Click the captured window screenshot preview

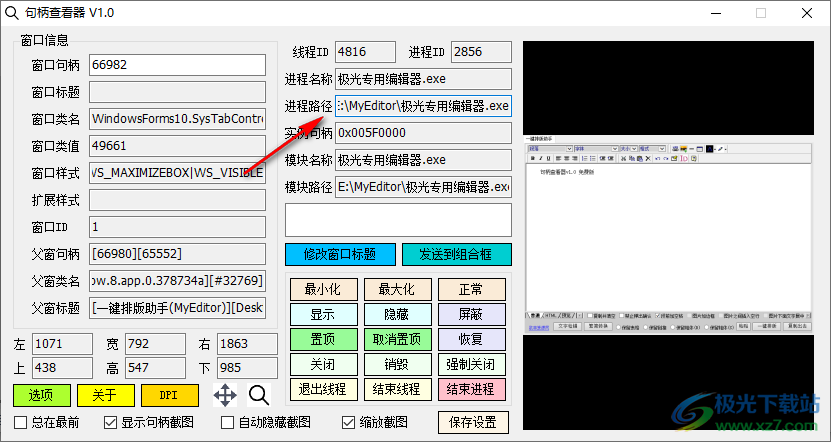pos(668,235)
